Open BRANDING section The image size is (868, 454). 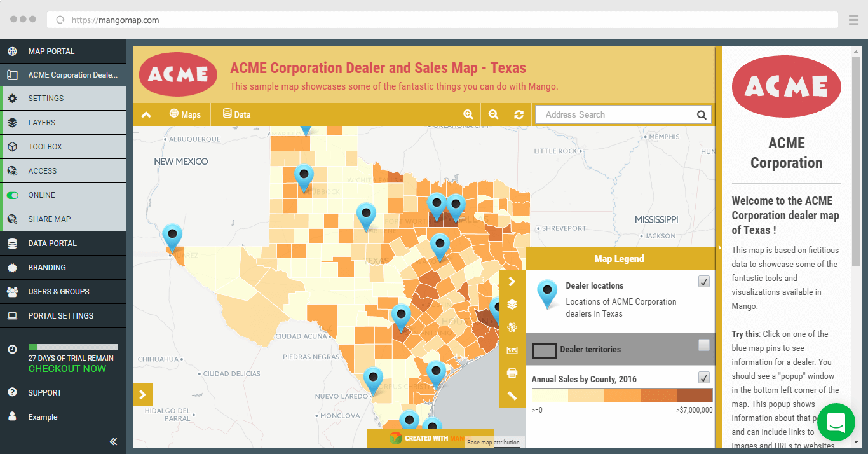(x=63, y=268)
